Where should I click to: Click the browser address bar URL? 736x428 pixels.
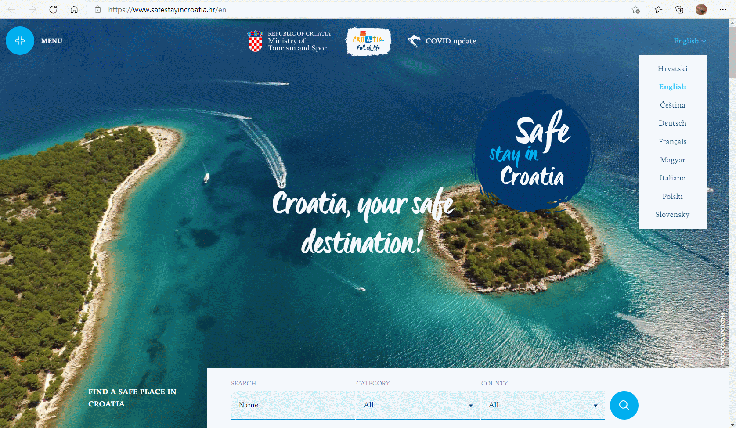pyautogui.click(x=167, y=9)
